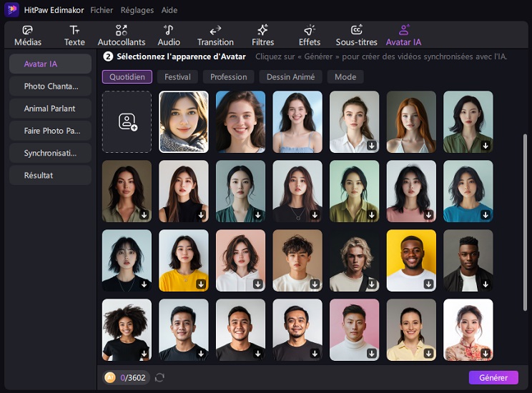The image size is (532, 393).
Task: Open the Médias panel
Action: 28,35
